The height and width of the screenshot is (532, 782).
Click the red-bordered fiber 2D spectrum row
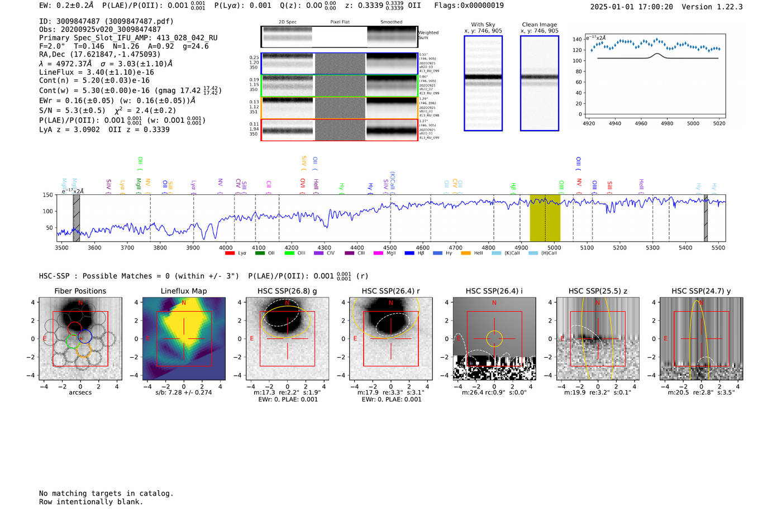pos(339,130)
